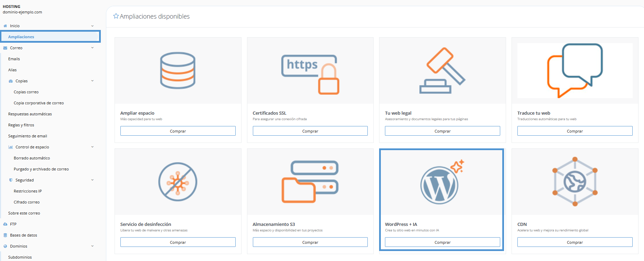The image size is (644, 261).
Task: Open Bases de datos in sidebar
Action: 23,235
